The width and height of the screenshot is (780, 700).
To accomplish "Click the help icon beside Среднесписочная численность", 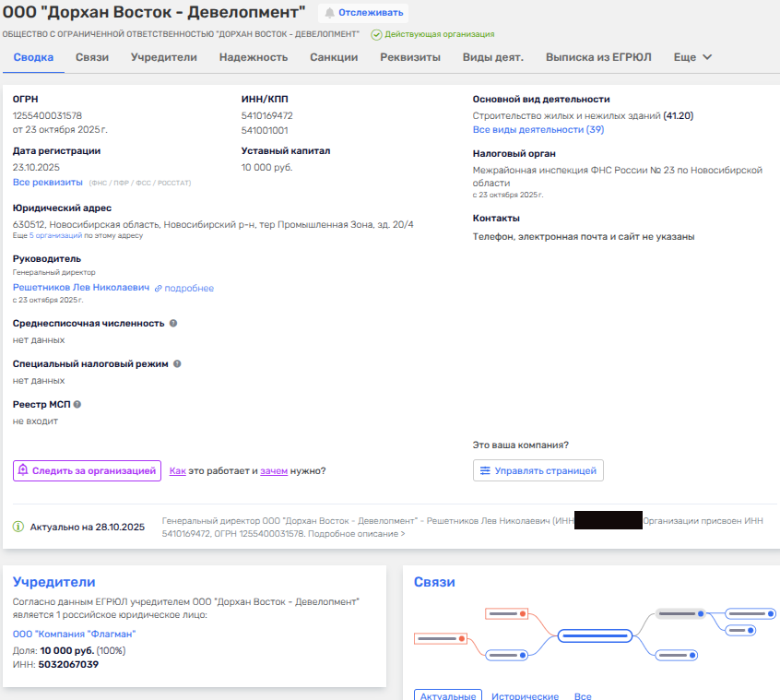I will pyautogui.click(x=173, y=324).
